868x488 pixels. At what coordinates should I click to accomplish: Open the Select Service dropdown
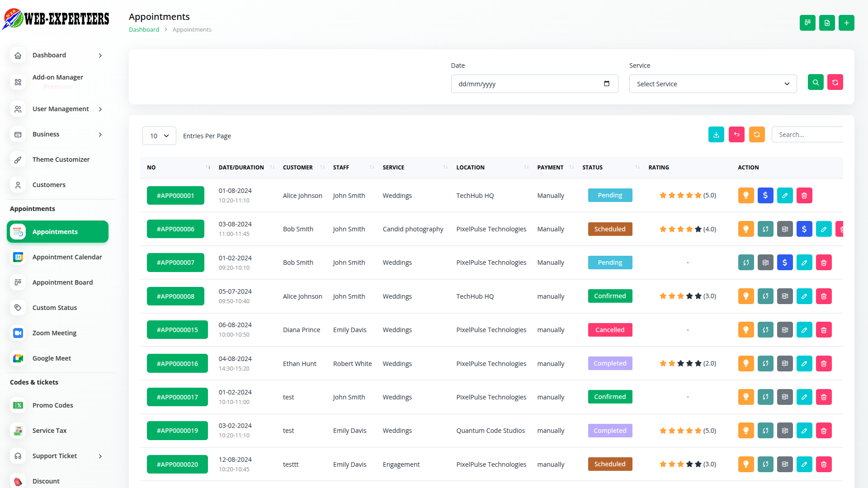[x=712, y=84]
